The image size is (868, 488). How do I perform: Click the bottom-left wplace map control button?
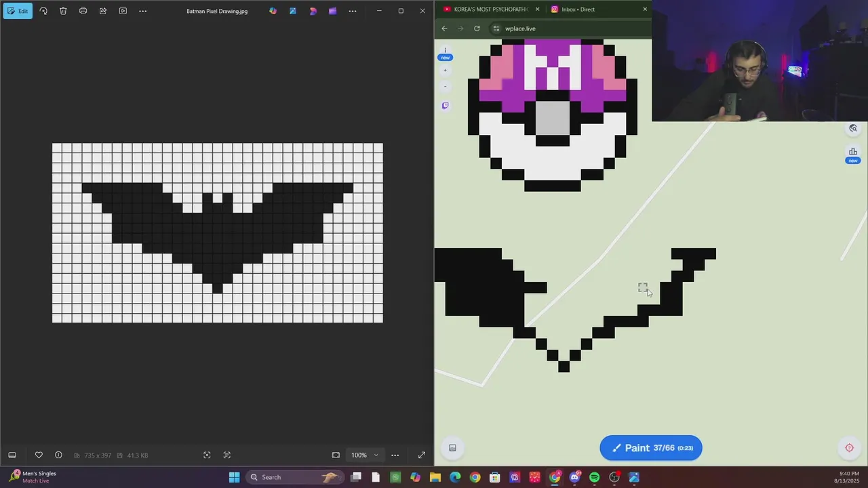[x=452, y=447]
